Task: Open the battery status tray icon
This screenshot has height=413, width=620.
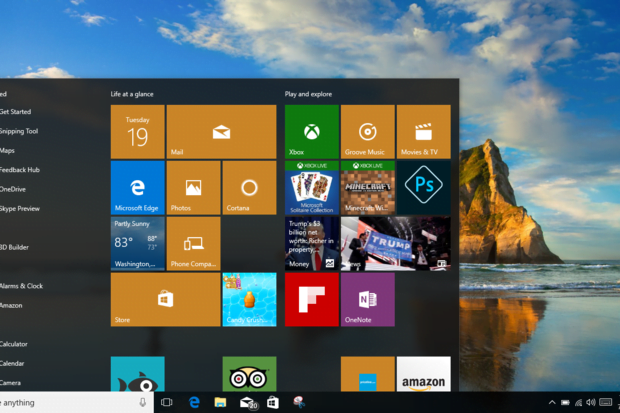Action: (565, 403)
